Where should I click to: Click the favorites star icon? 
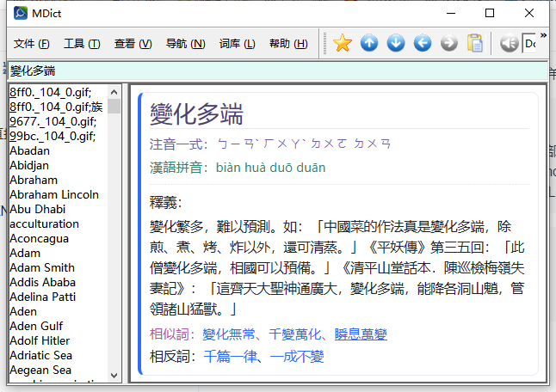343,43
